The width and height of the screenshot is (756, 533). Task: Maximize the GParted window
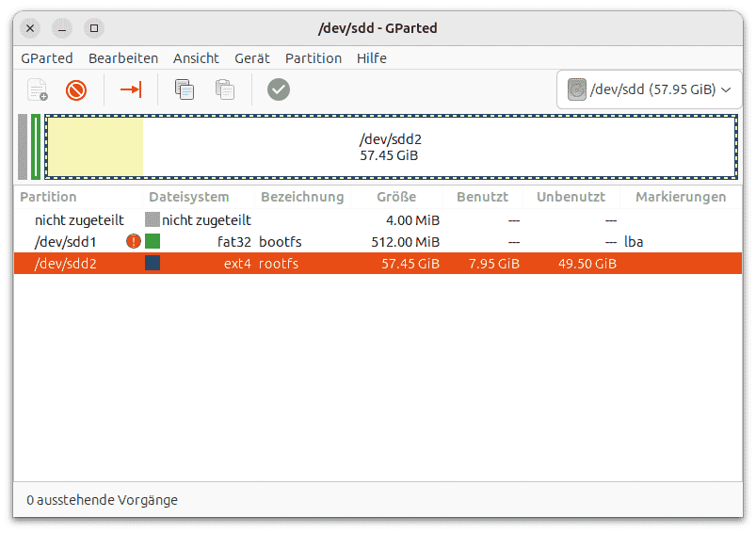tap(94, 28)
